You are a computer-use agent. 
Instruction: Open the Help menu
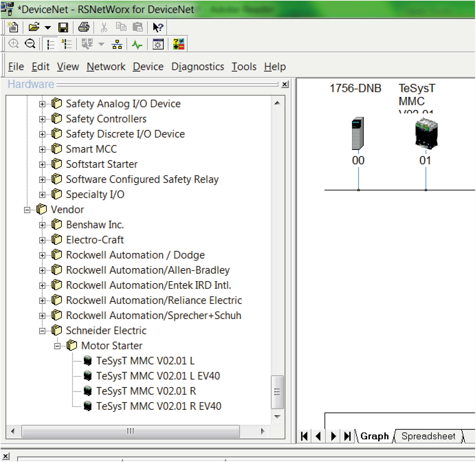point(275,67)
